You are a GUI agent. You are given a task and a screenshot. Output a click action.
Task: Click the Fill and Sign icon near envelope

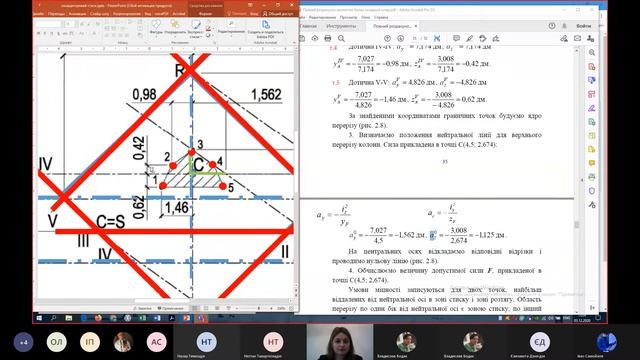[564, 38]
